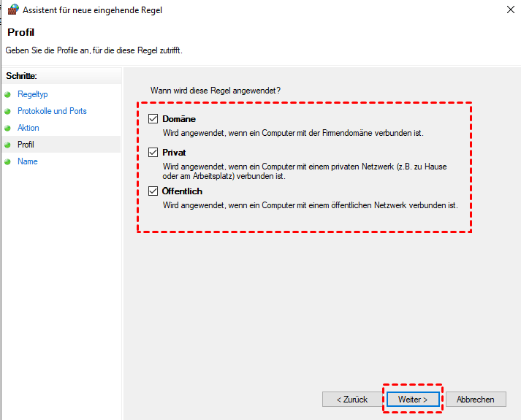Navigate to the Name step
Image resolution: width=521 pixels, height=420 pixels.
(28, 161)
